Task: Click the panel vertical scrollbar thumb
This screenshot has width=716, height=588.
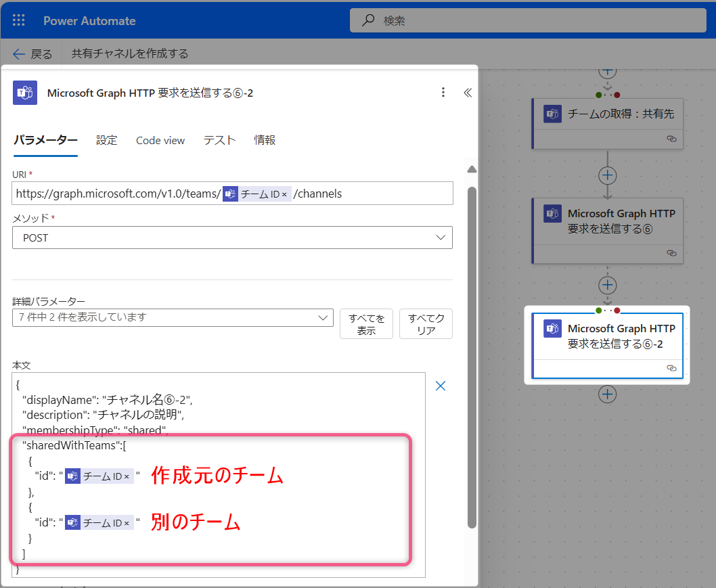Action: pyautogui.click(x=472, y=357)
